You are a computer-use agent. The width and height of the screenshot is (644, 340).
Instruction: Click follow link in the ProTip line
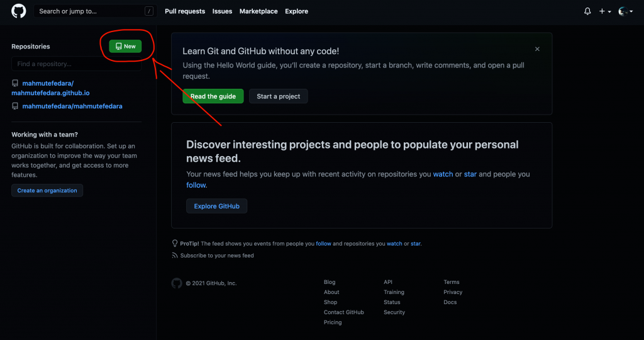tap(323, 244)
